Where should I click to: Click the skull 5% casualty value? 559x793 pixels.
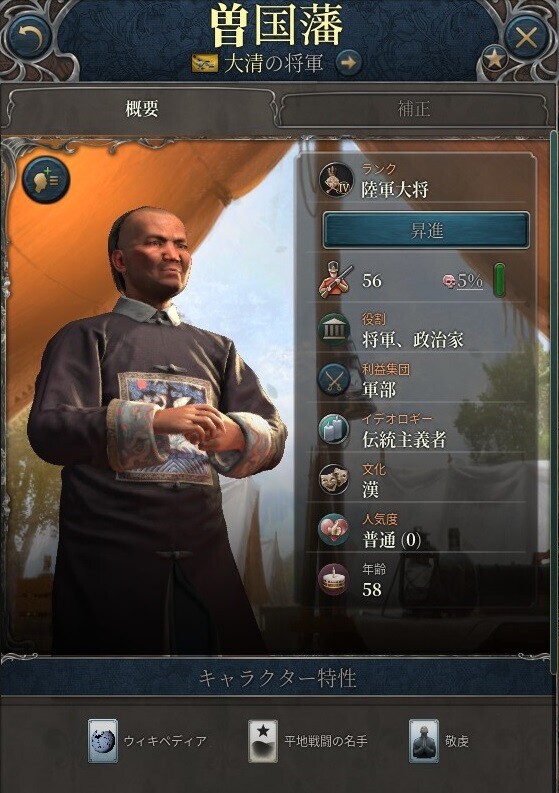pyautogui.click(x=463, y=281)
